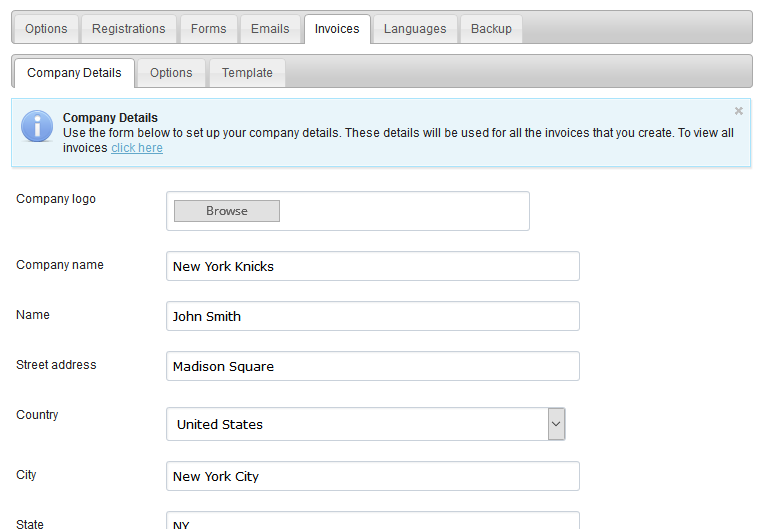This screenshot has width=763, height=529.
Task: Open the Registrations tab
Action: (128, 29)
